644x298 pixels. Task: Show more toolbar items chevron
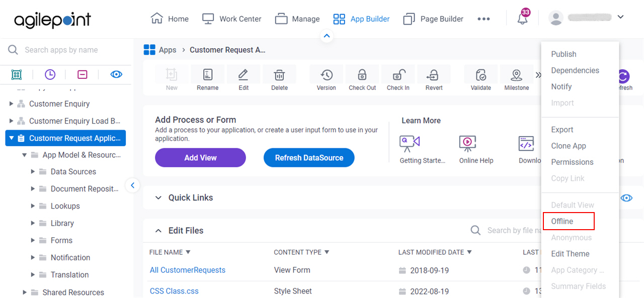538,75
